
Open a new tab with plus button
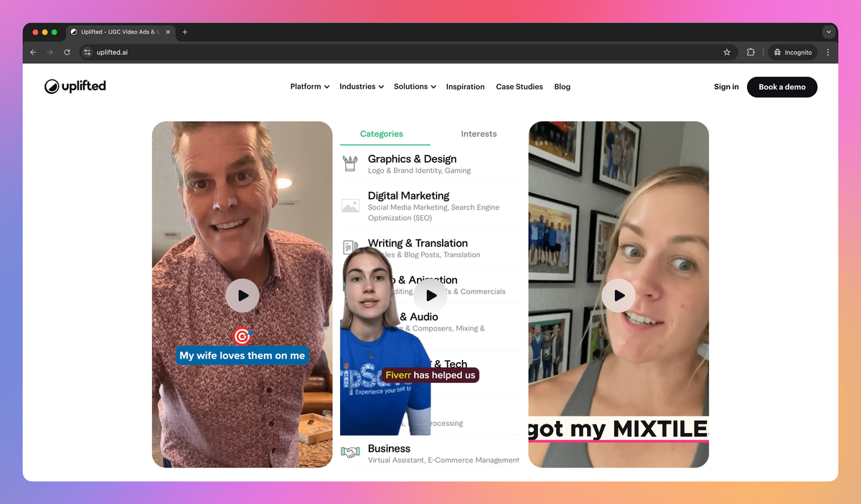click(185, 32)
